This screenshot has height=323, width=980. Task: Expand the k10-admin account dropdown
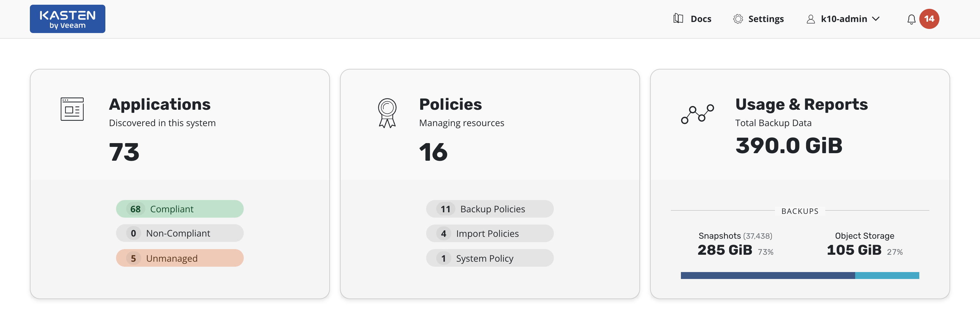pos(876,19)
